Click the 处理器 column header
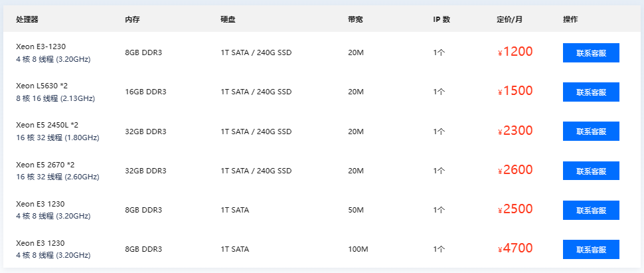644x273 pixels. [27, 19]
